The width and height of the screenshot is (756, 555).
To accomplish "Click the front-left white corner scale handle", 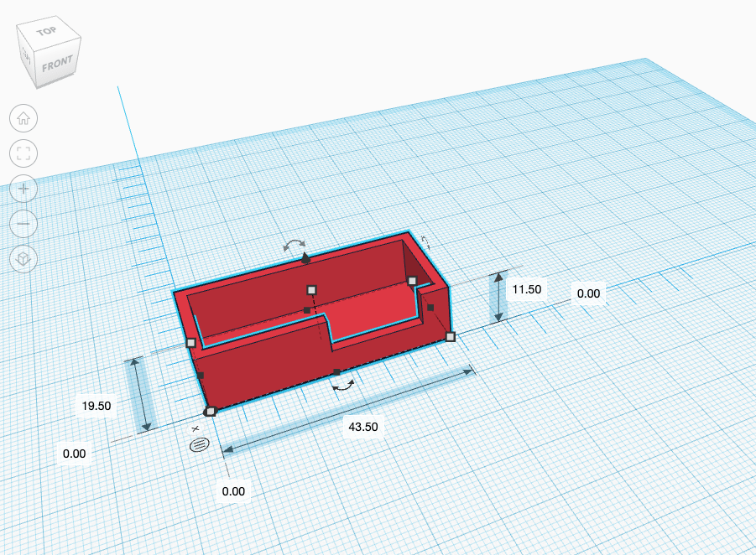I will pyautogui.click(x=209, y=410).
